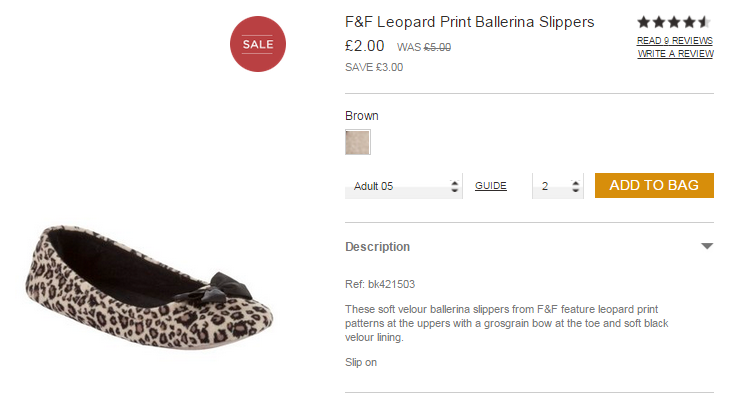Click the product title text
This screenshot has height=399, width=741.
point(469,22)
